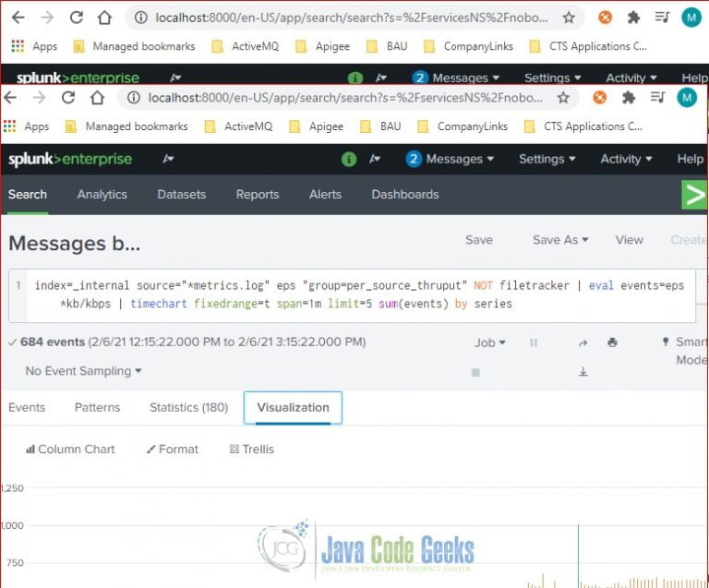
Task: Open the browser extensions puzzle icon
Action: 628,98
